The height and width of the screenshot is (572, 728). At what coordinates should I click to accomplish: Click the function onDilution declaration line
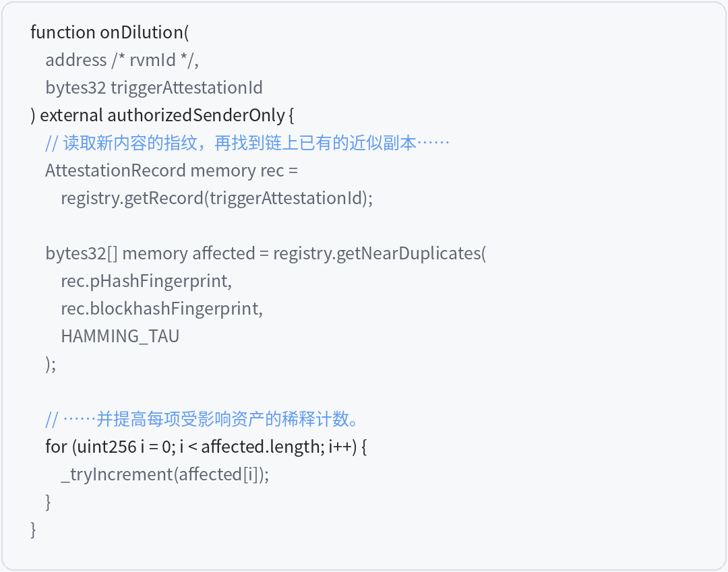[110, 32]
